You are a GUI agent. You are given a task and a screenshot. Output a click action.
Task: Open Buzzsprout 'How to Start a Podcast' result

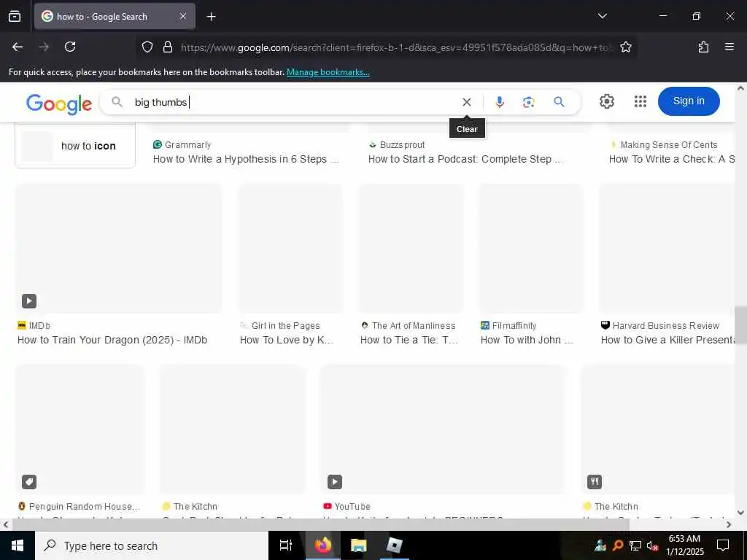(x=465, y=159)
